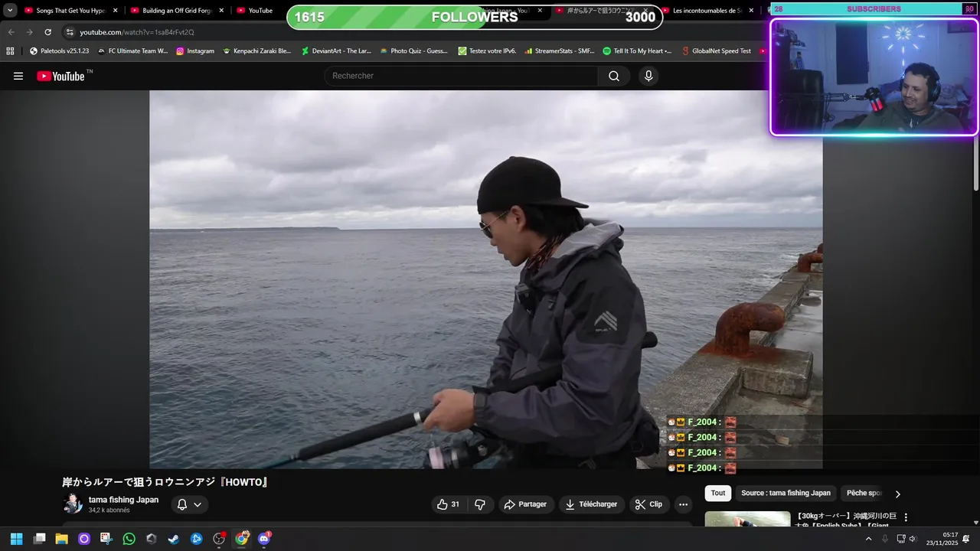This screenshot has width=980, height=551.
Task: Toggle the subscription notification bell dropdown
Action: 189,504
